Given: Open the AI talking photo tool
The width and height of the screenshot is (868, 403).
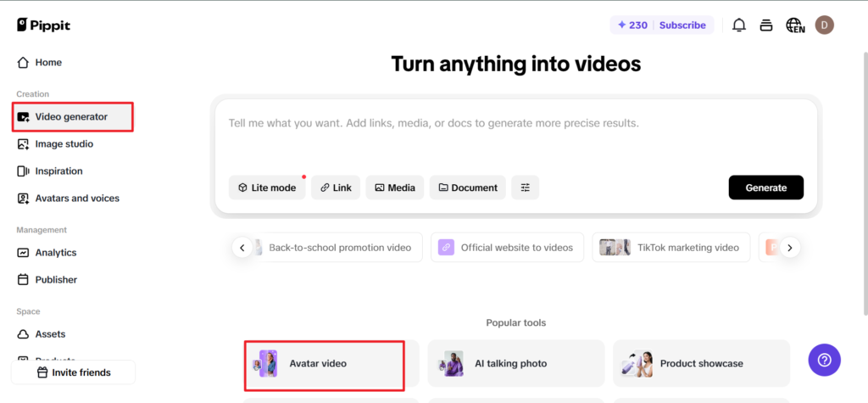Looking at the screenshot, I should point(516,364).
